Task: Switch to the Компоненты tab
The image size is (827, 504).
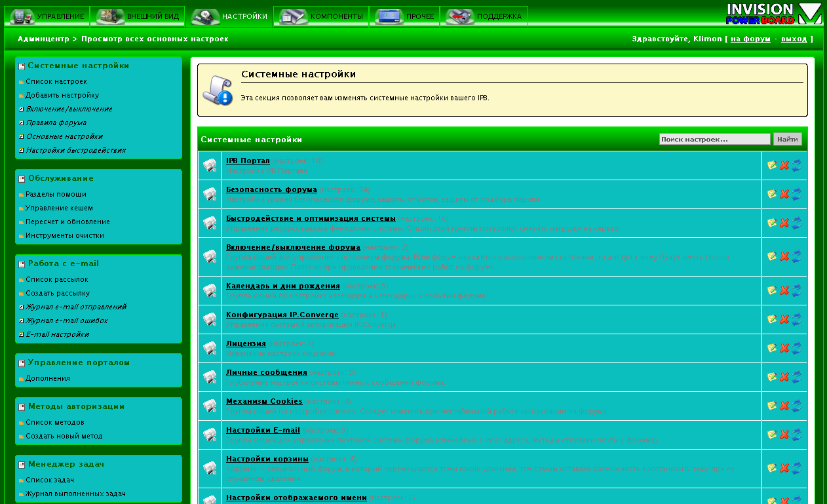Action: (321, 16)
